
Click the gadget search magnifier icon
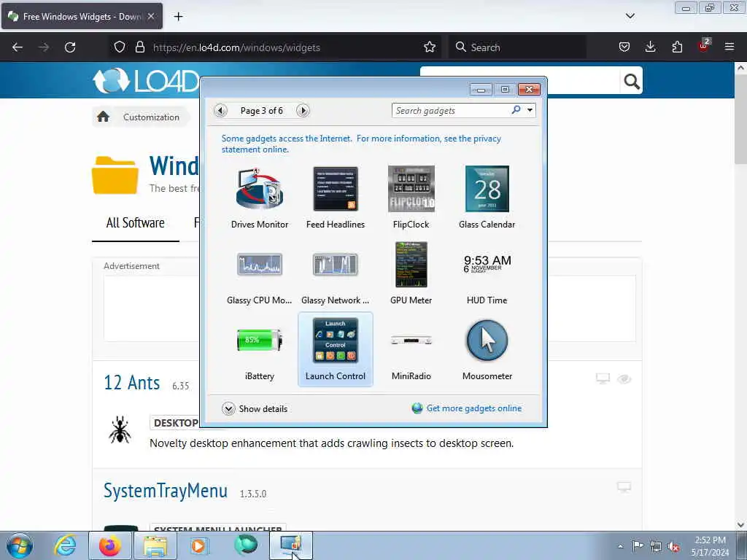coord(516,110)
